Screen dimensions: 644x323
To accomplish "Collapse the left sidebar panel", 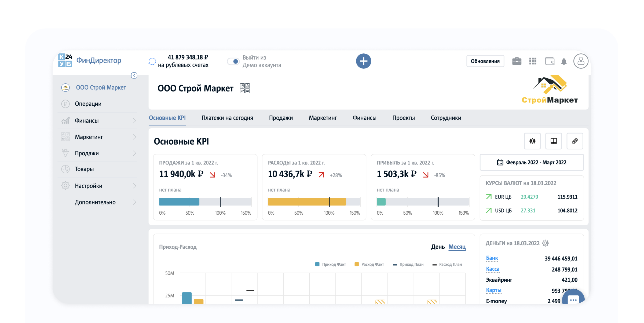I will 134,75.
